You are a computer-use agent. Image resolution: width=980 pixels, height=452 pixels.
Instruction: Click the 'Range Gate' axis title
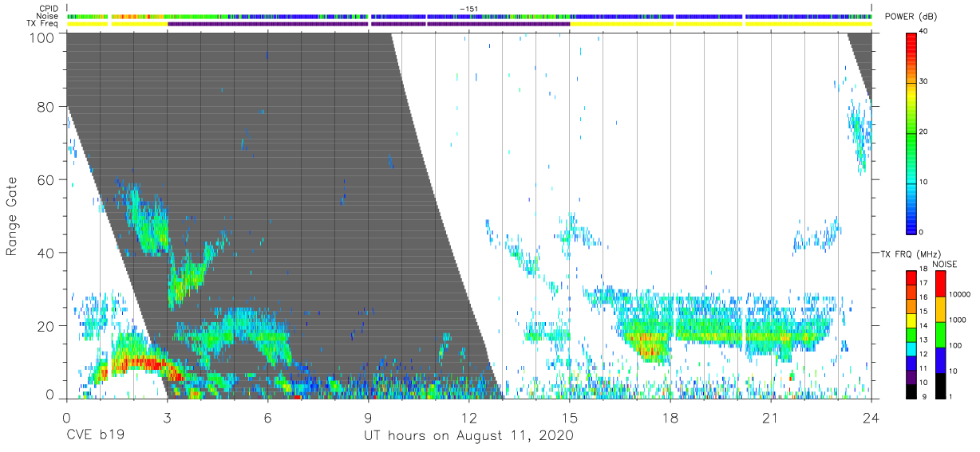click(12, 215)
